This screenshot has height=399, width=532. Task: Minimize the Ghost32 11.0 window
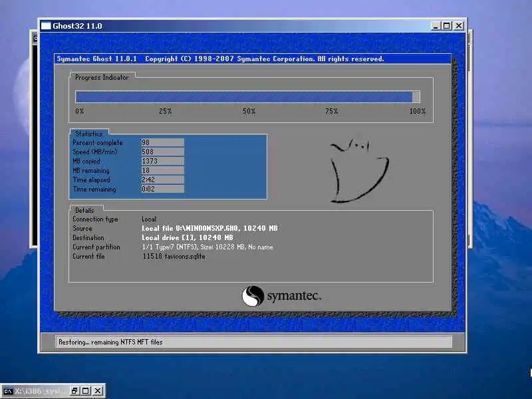[436, 26]
